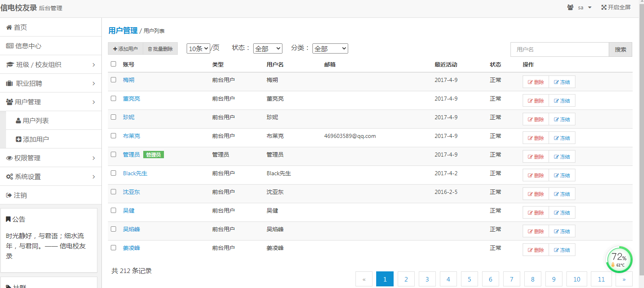Click graduation cap icon beside 班级 / 校友组织

coord(10,65)
